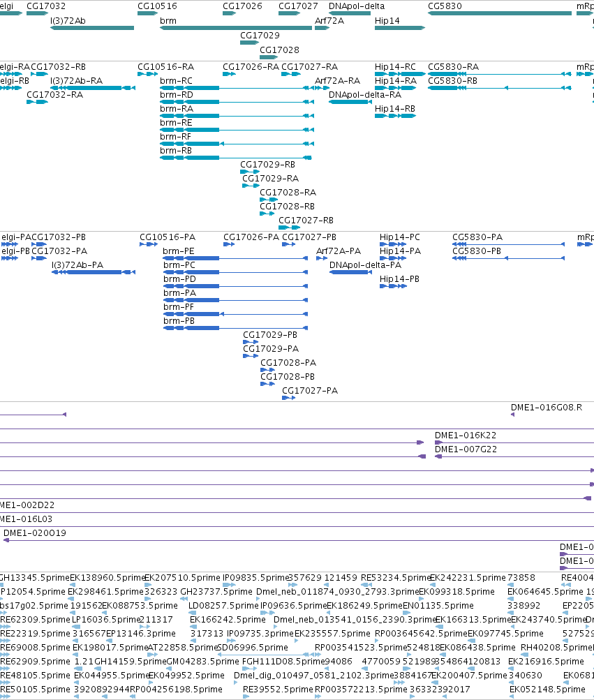Click the CG17026 gene label
Viewport: 594px width, 700px height.
pyautogui.click(x=242, y=6)
